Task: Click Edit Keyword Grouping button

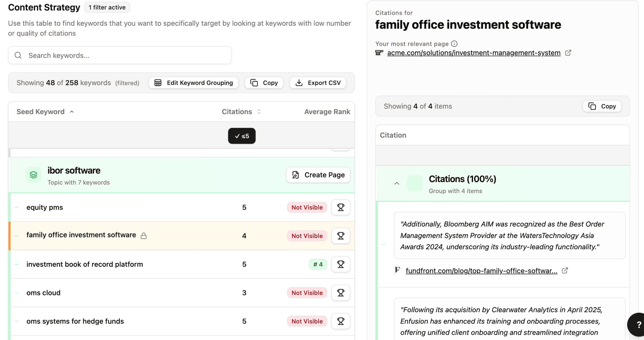Action: tap(194, 83)
